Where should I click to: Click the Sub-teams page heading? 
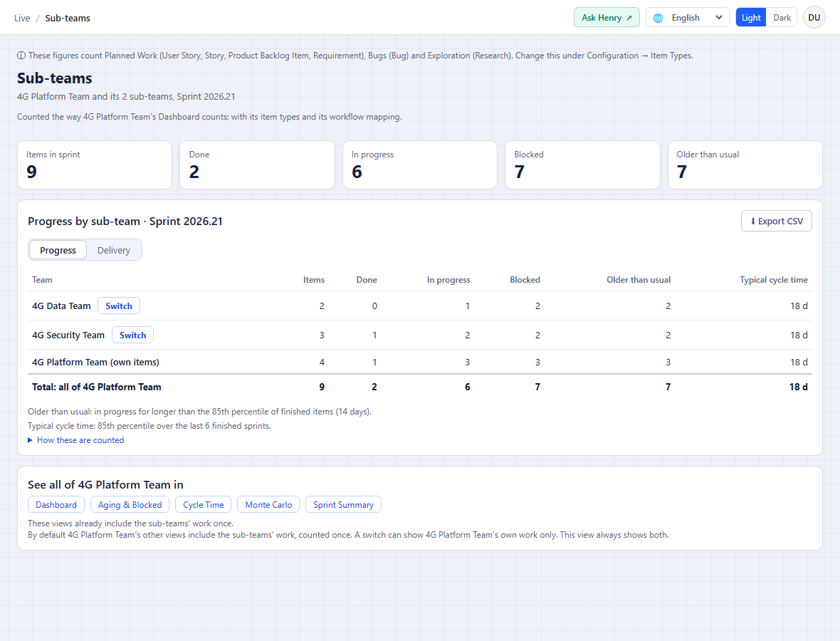55,78
